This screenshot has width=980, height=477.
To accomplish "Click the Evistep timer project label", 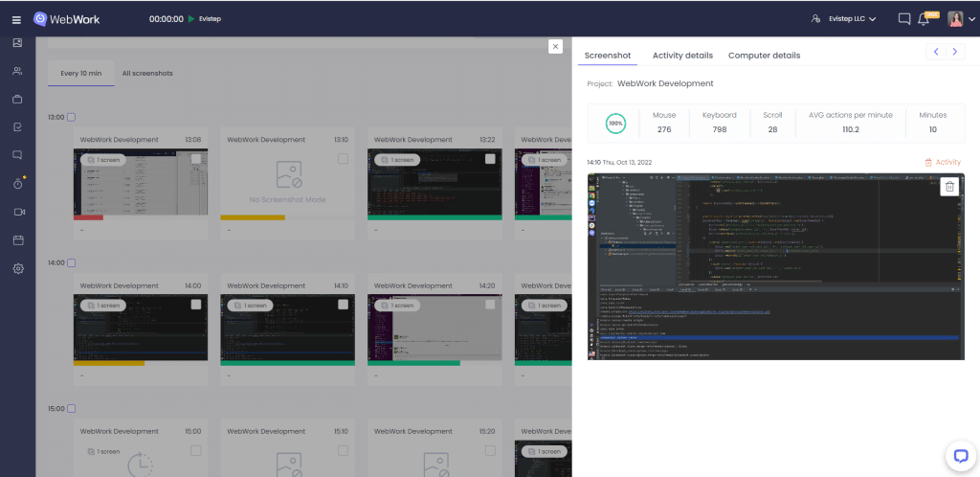I will pos(210,19).
